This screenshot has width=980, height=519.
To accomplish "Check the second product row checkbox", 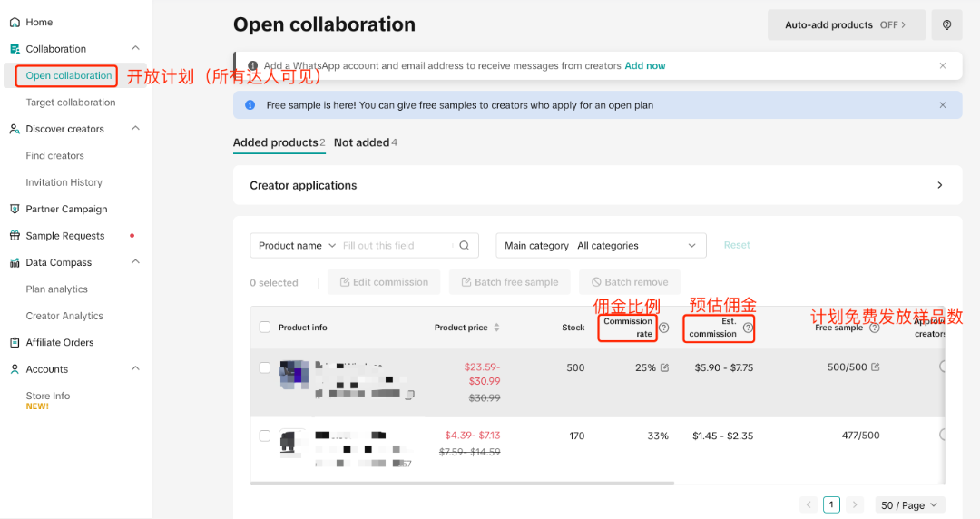I will (x=265, y=436).
